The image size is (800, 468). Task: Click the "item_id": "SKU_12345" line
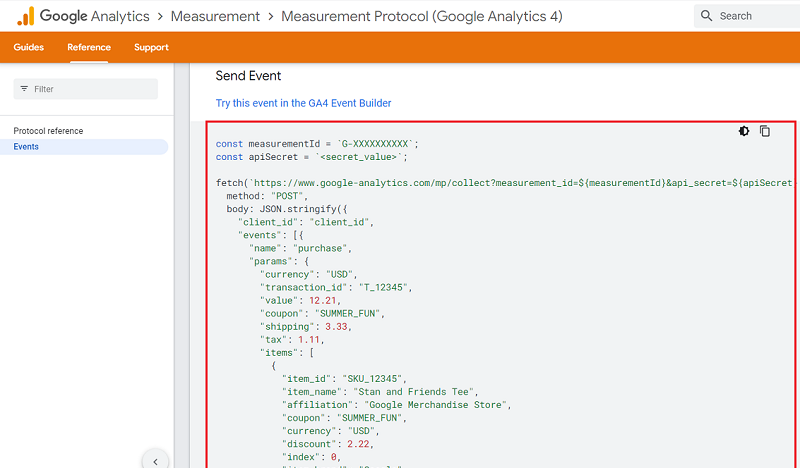coord(344,379)
